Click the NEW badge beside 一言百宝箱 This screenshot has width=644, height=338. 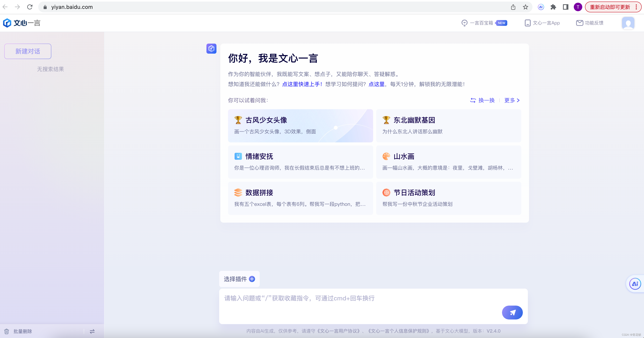(x=501, y=23)
